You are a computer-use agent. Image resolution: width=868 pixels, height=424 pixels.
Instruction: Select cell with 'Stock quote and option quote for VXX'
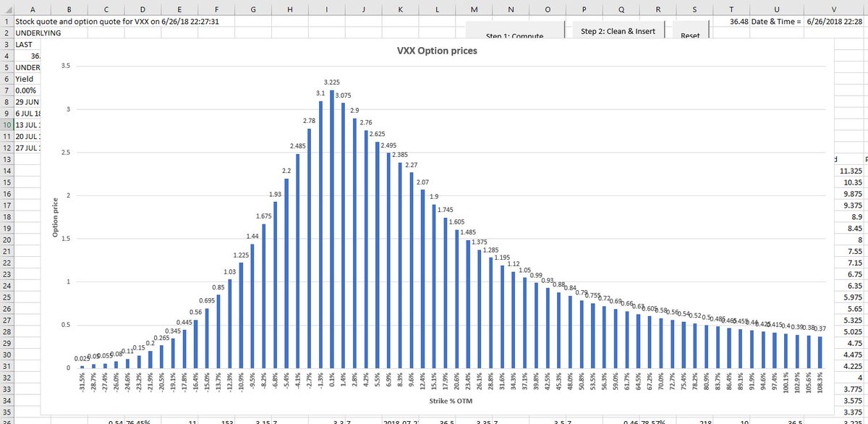(x=118, y=22)
